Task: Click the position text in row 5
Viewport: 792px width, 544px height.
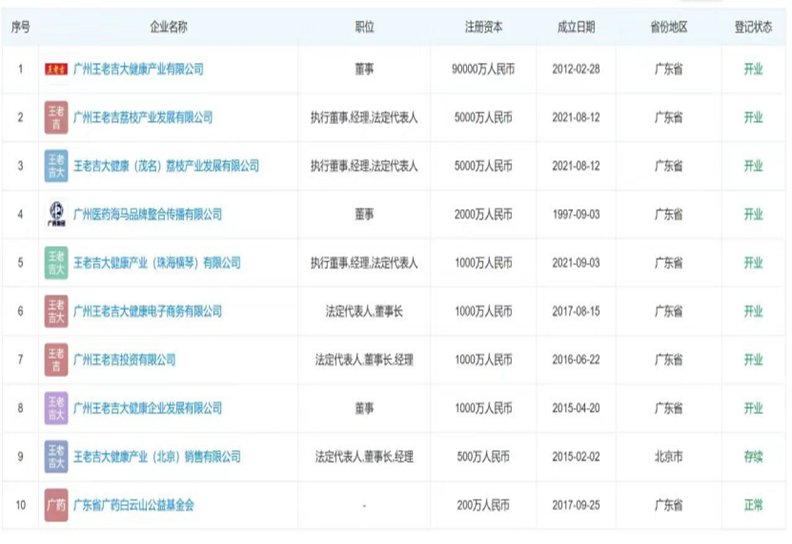Action: coord(364,263)
